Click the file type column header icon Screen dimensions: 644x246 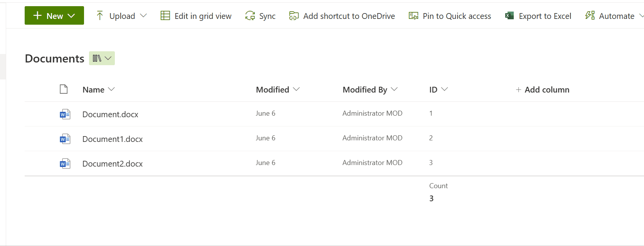point(64,89)
